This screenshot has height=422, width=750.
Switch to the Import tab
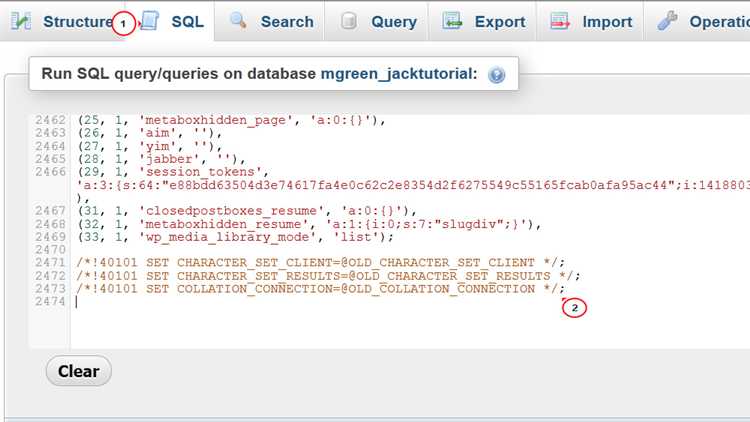[x=607, y=21]
